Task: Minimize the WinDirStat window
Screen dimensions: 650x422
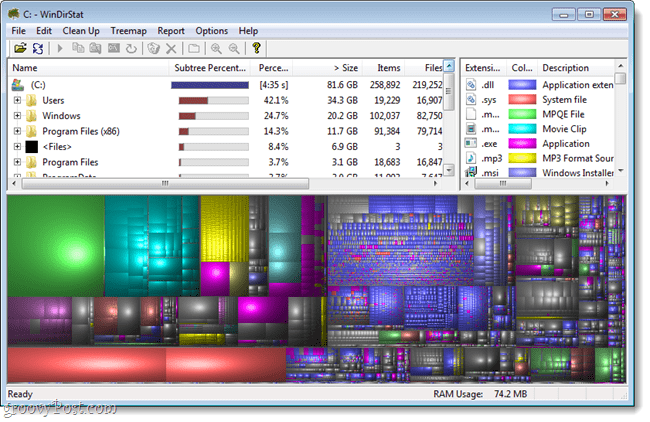Action: (564, 15)
